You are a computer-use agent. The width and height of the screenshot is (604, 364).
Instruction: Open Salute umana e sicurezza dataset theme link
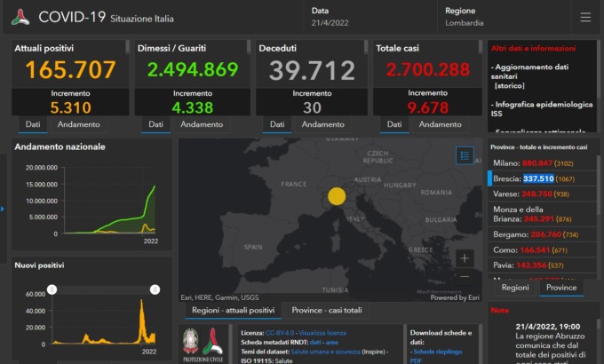(x=325, y=352)
